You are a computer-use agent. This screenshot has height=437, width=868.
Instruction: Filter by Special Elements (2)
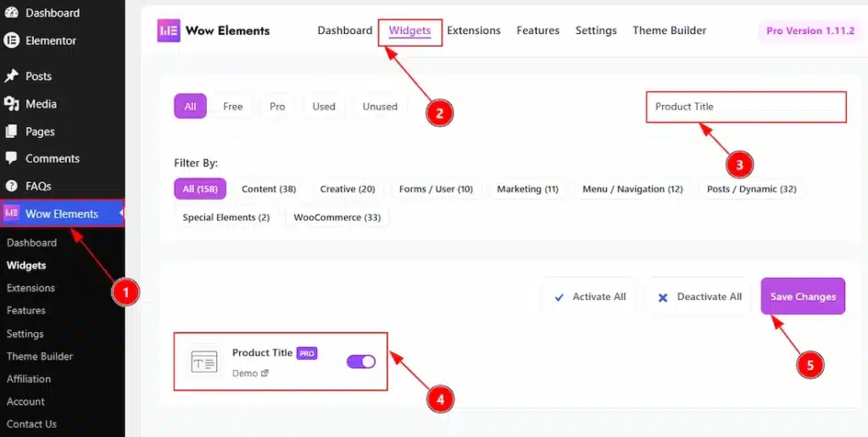coord(226,218)
